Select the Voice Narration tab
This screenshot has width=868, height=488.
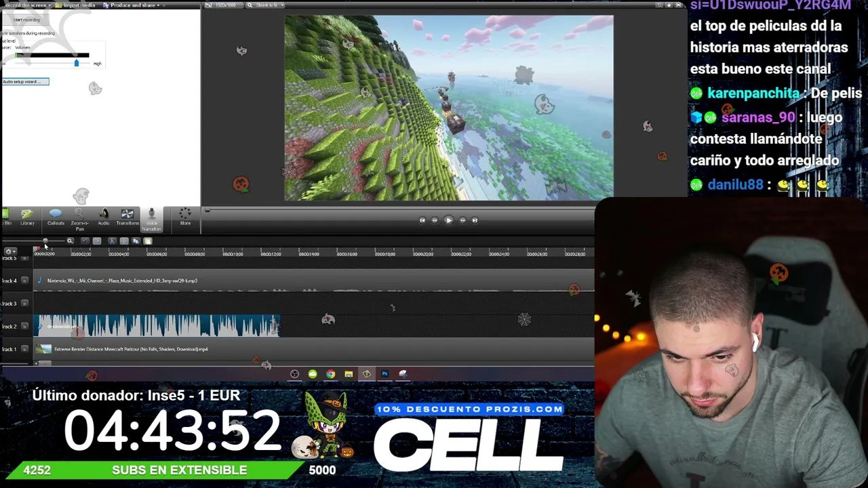(x=151, y=219)
